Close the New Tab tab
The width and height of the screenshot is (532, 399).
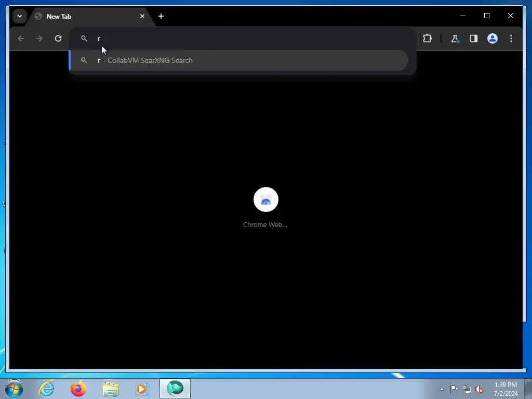pos(142,16)
